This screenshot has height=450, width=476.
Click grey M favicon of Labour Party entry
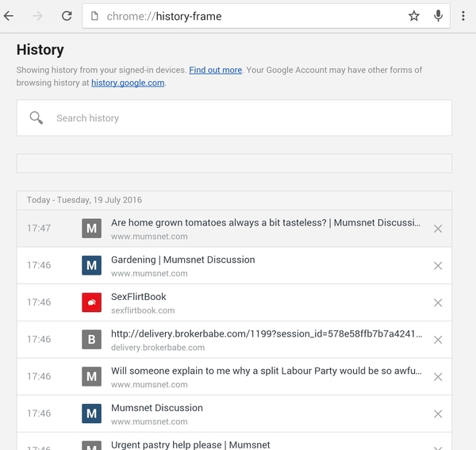(x=92, y=376)
